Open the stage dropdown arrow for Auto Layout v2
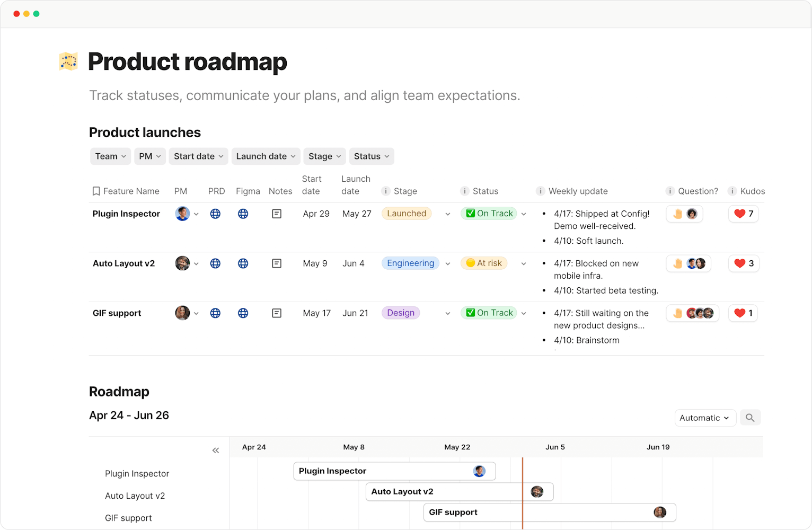The width and height of the screenshot is (812, 530). [448, 264]
